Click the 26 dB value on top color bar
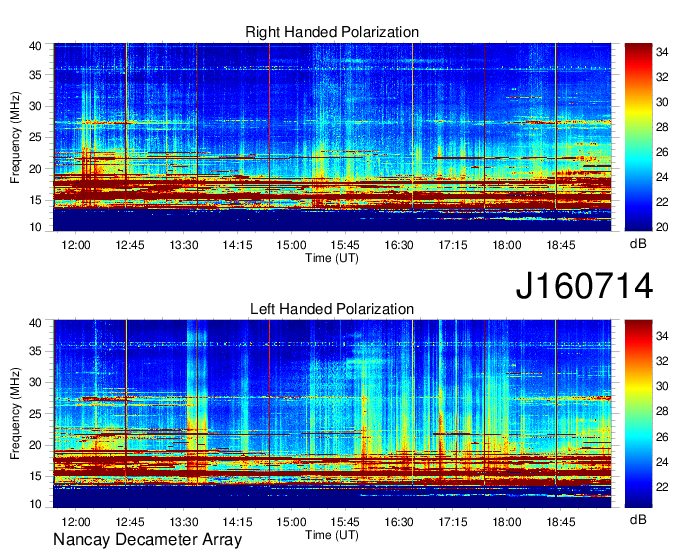Image resolution: width=680 pixels, height=552 pixels. pos(662,152)
